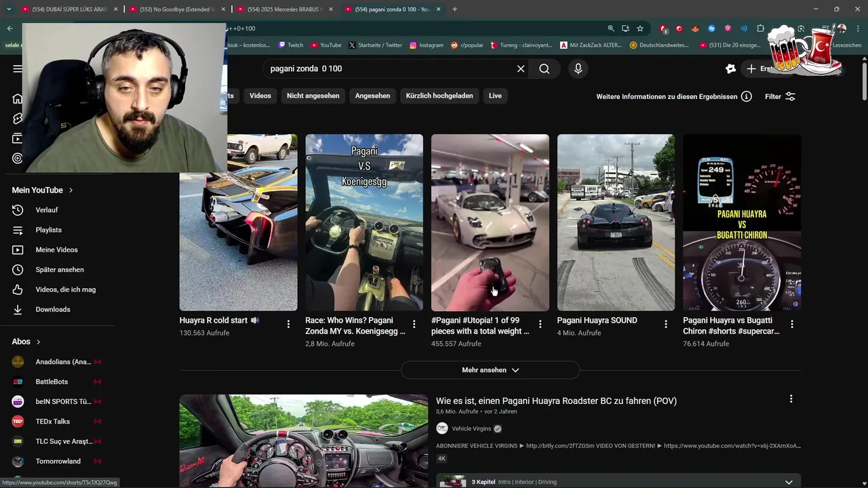Select the Live filter chip
Screen dimensions: 868x488
click(x=495, y=96)
